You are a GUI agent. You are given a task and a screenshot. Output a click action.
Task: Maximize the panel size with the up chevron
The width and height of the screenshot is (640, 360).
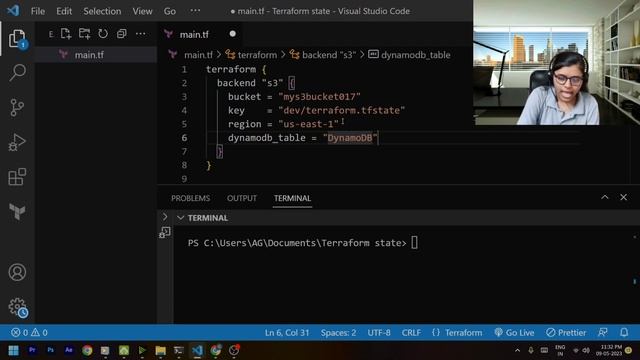click(604, 198)
